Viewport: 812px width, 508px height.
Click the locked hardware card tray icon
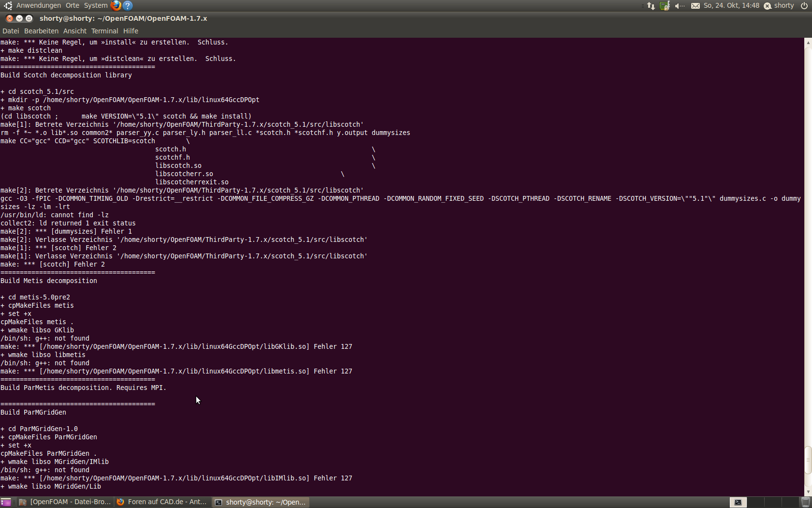pyautogui.click(x=665, y=6)
